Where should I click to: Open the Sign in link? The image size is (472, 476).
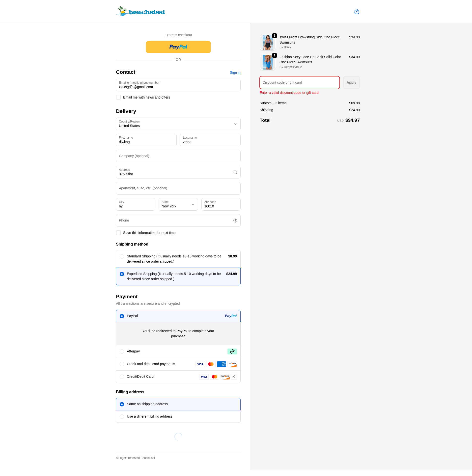pos(235,73)
